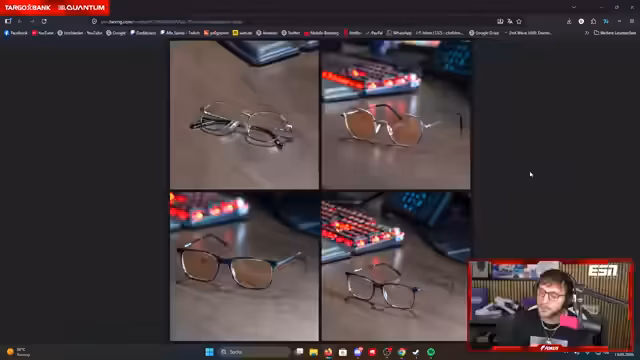This screenshot has width=640, height=360.
Task: Launch Spotify from the taskbar
Action: (x=431, y=352)
